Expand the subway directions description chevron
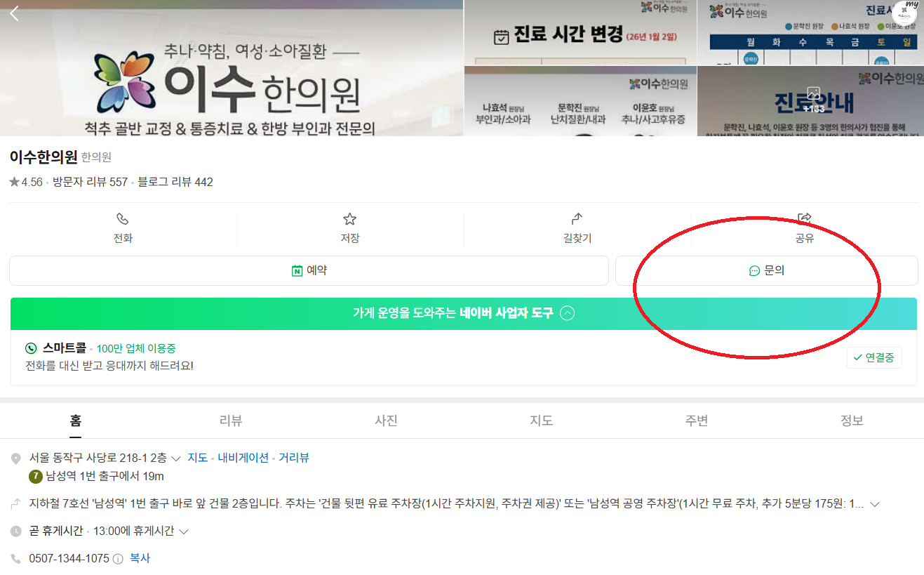Image resolution: width=924 pixels, height=575 pixels. 874,504
